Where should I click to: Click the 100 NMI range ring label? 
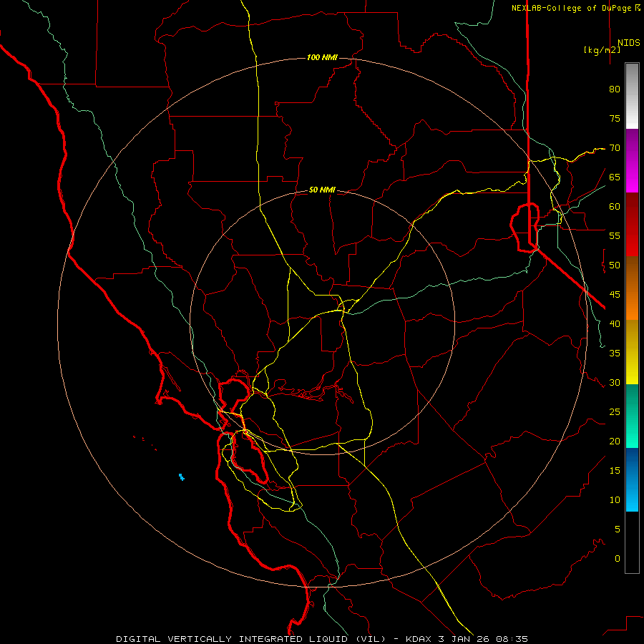point(322,57)
